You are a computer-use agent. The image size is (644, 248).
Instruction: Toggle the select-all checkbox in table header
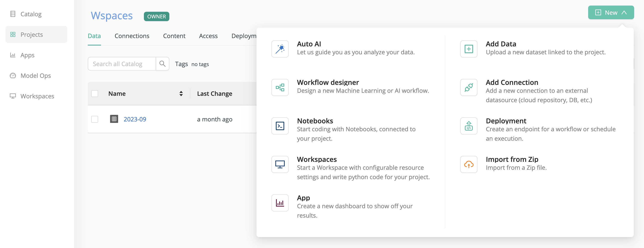click(x=94, y=94)
